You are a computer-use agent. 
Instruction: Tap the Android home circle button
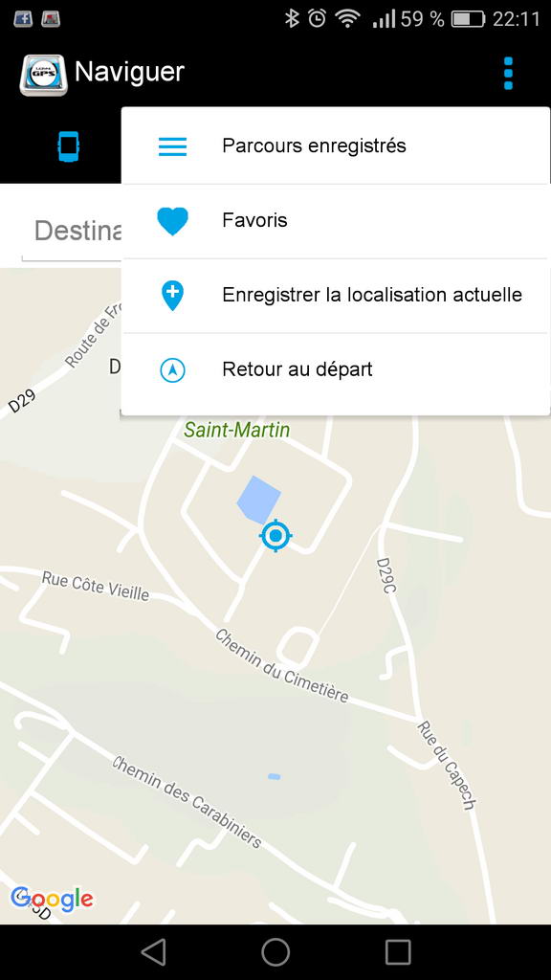tap(275, 952)
